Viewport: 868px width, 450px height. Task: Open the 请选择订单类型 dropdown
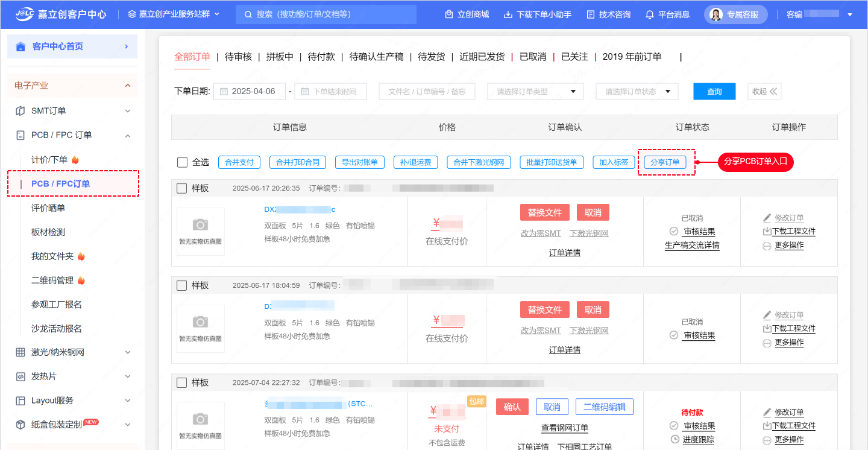point(535,92)
